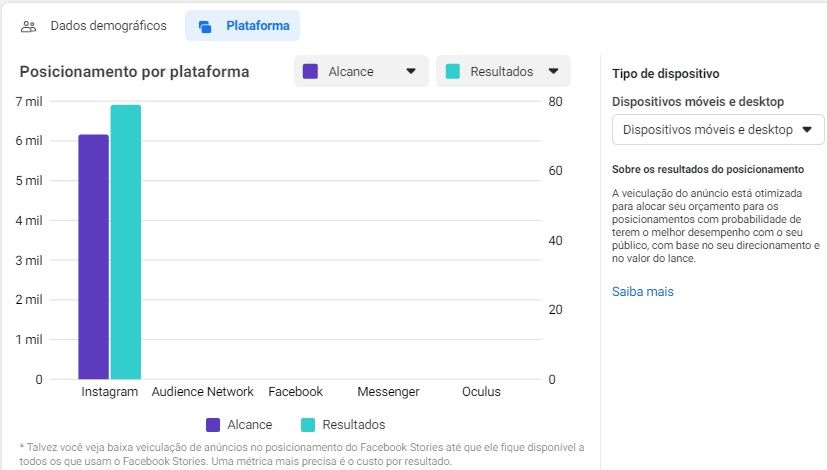Toggle the Alcance legend item below chart
The height and width of the screenshot is (470, 827).
tap(239, 425)
